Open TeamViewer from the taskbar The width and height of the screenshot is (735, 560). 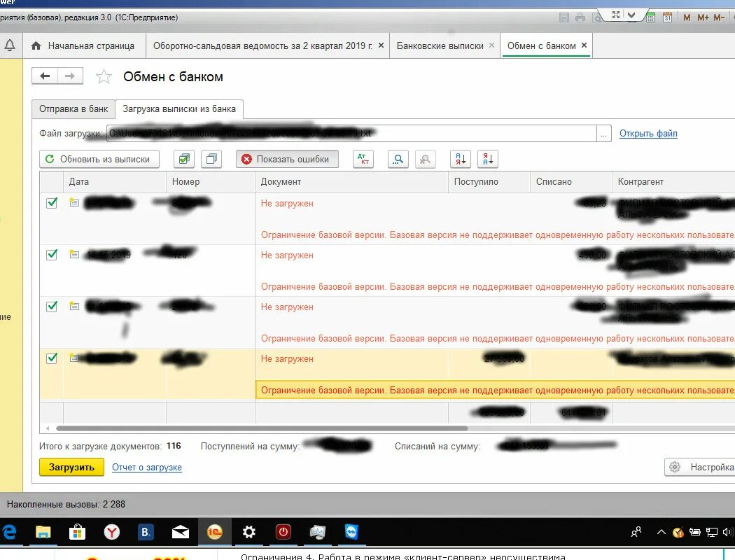tap(351, 532)
